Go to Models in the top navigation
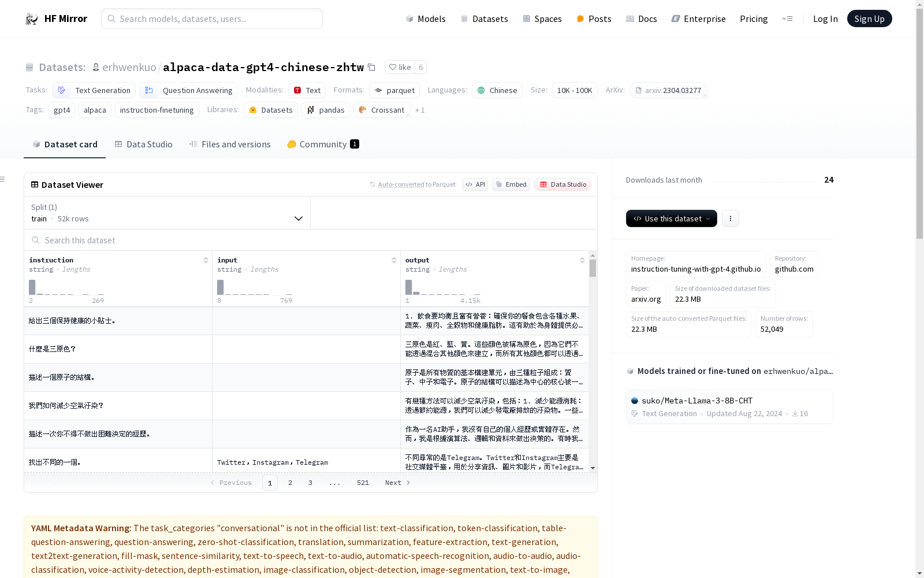 (426, 18)
